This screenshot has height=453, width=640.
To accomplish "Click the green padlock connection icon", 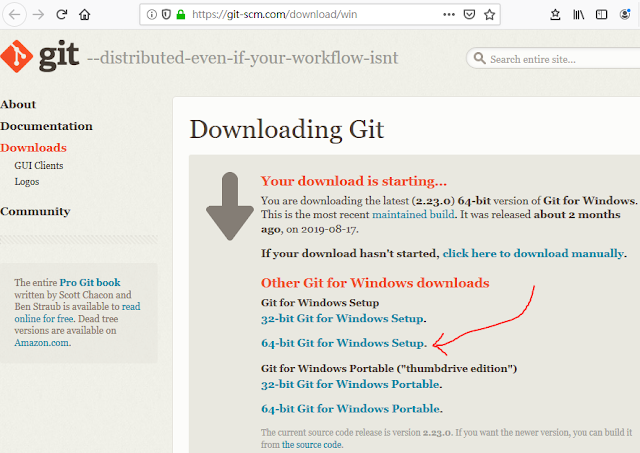I will pyautogui.click(x=181, y=15).
